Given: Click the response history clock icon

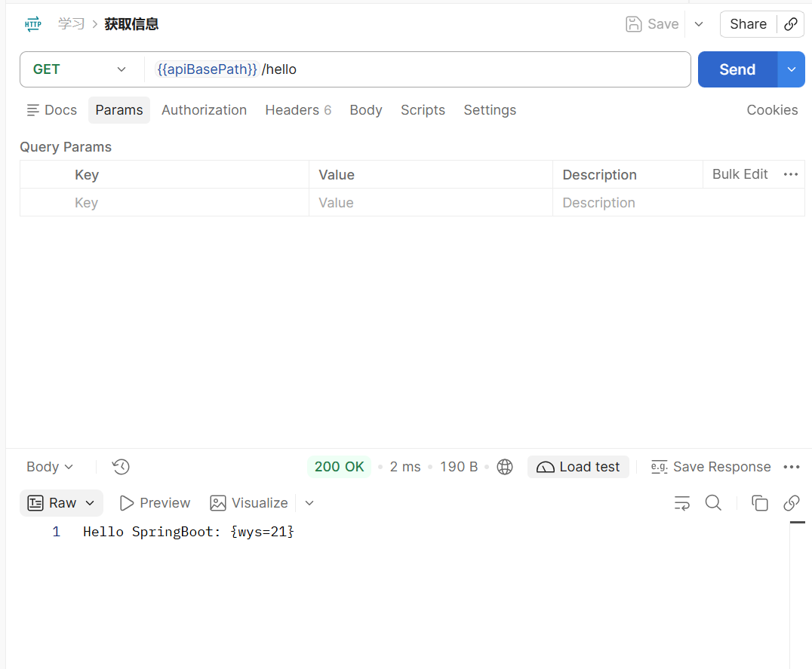Looking at the screenshot, I should 121,467.
